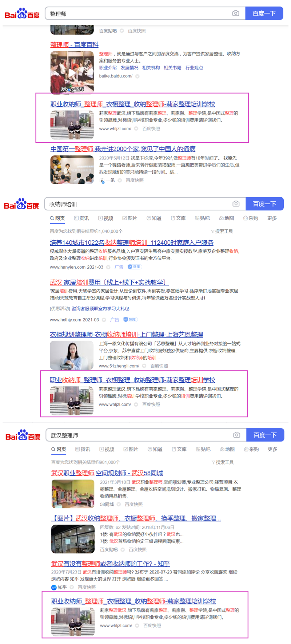Expand the arrow beside www.hanyien.com 2021-03

point(108,267)
